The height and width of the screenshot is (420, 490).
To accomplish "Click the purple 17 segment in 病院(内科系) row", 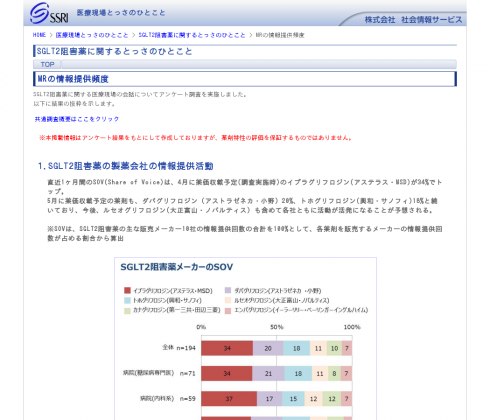I will tap(269, 399).
